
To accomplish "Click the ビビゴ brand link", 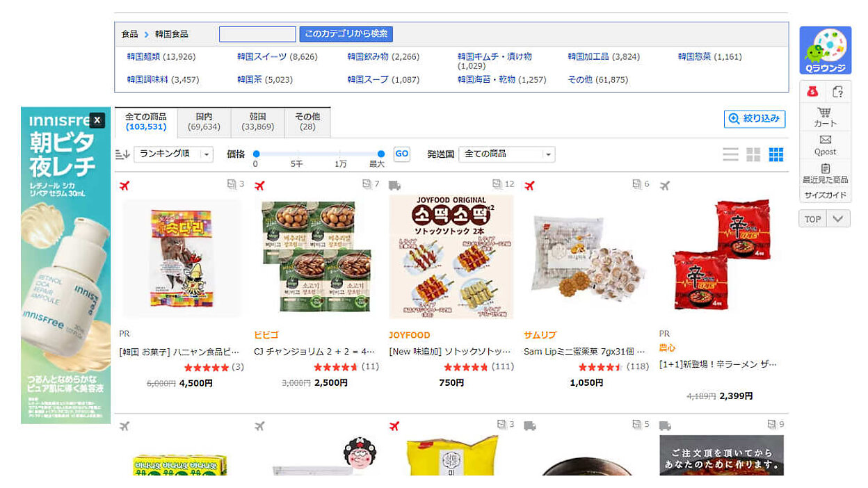I will click(x=266, y=334).
